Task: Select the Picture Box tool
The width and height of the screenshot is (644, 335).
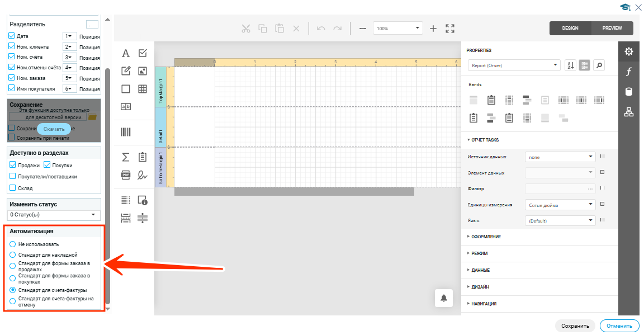Action: (143, 71)
